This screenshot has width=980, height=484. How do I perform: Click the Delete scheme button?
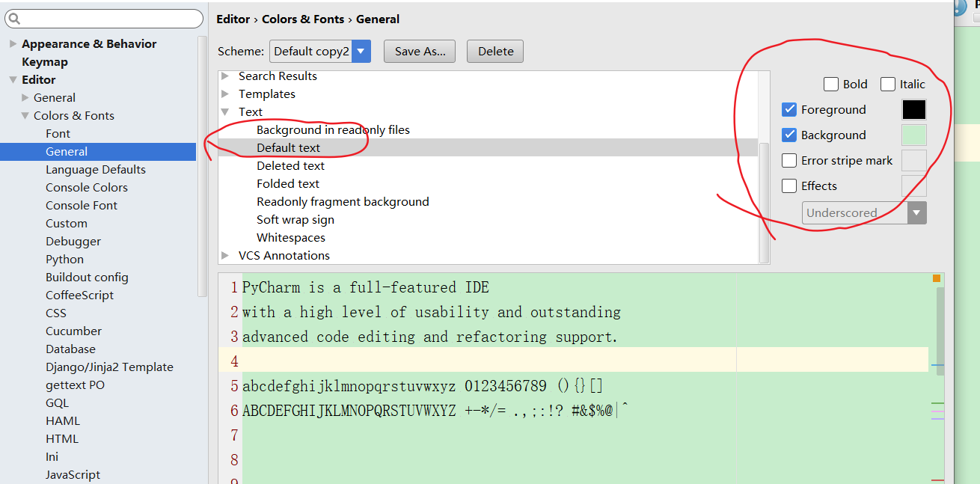pos(494,51)
